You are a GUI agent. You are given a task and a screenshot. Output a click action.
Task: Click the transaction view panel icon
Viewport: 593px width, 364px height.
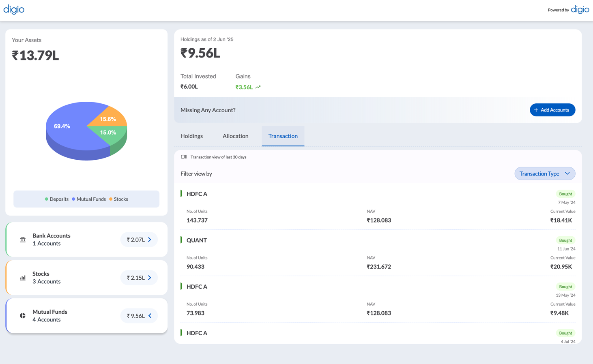click(x=184, y=157)
